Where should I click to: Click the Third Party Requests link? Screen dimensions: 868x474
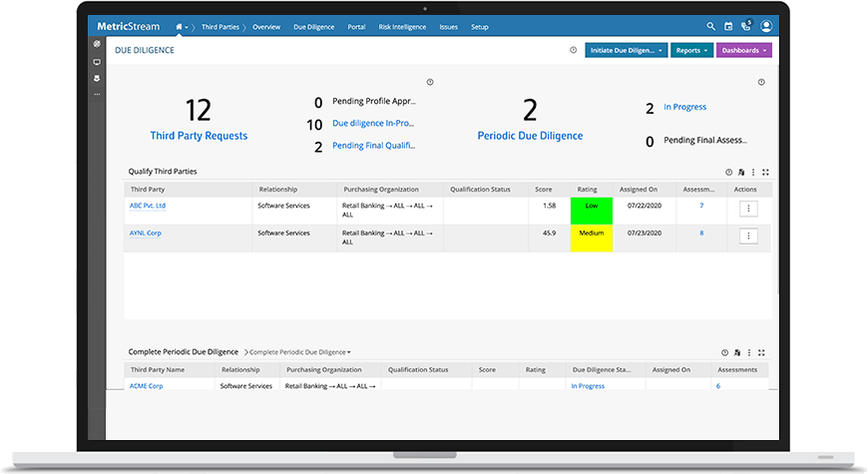point(199,136)
